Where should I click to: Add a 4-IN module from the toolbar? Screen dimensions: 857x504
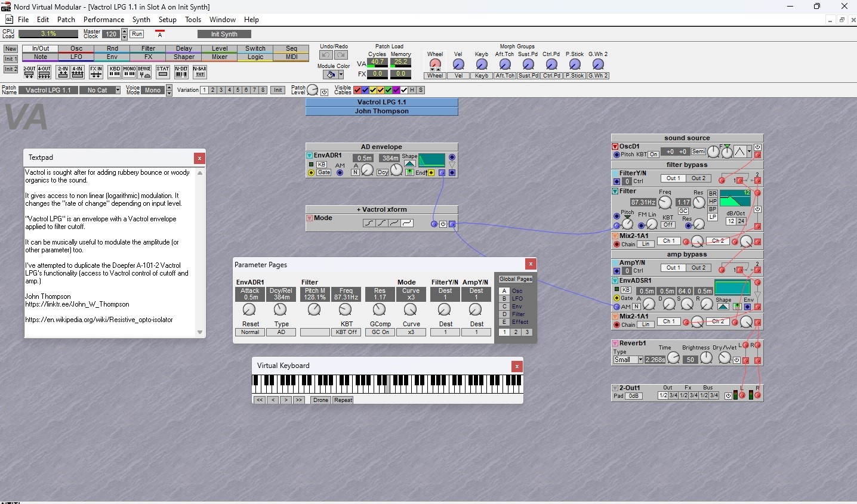78,72
